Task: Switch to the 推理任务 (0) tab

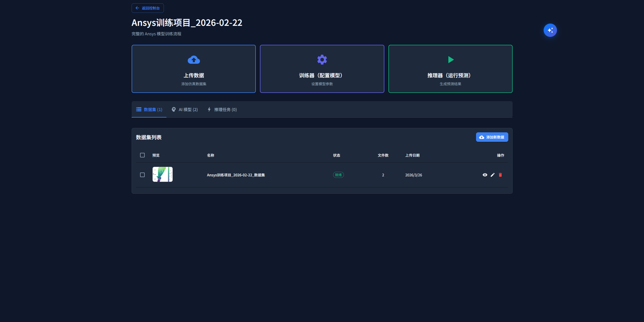Action: coord(222,110)
